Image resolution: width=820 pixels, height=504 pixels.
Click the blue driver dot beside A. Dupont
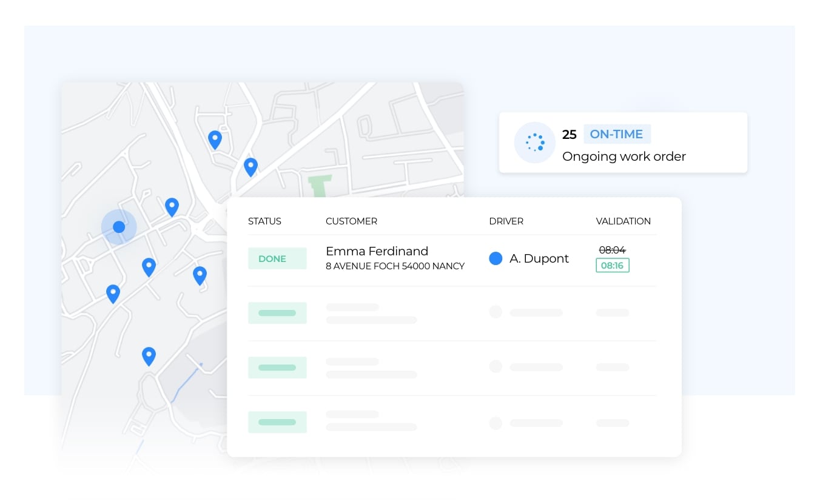click(496, 259)
